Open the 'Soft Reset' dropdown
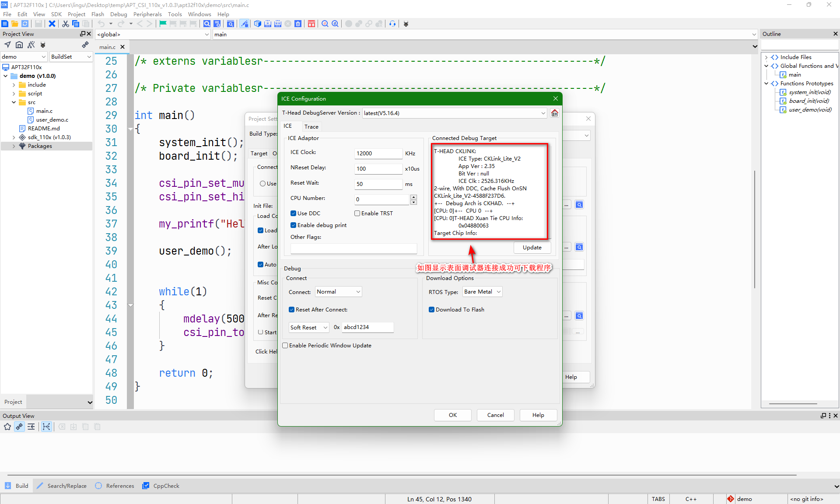 click(309, 327)
